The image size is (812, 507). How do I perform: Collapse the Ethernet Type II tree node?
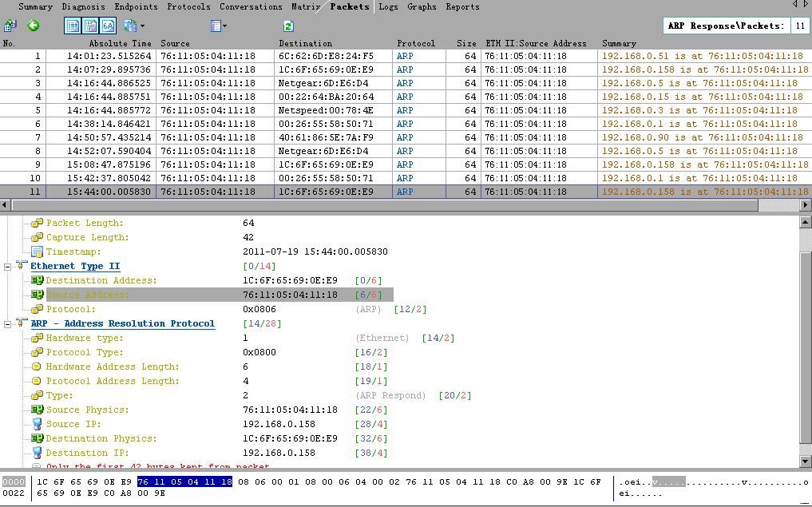[8, 267]
